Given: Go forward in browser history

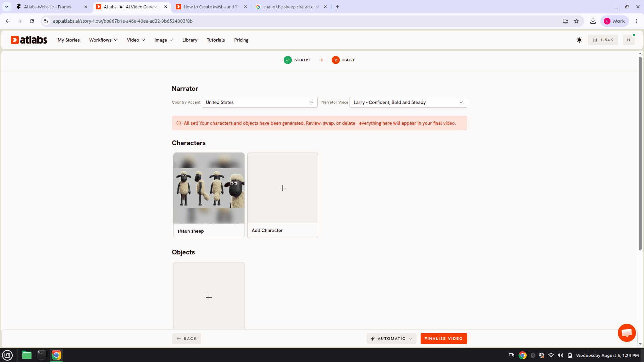Looking at the screenshot, I should coord(20,21).
